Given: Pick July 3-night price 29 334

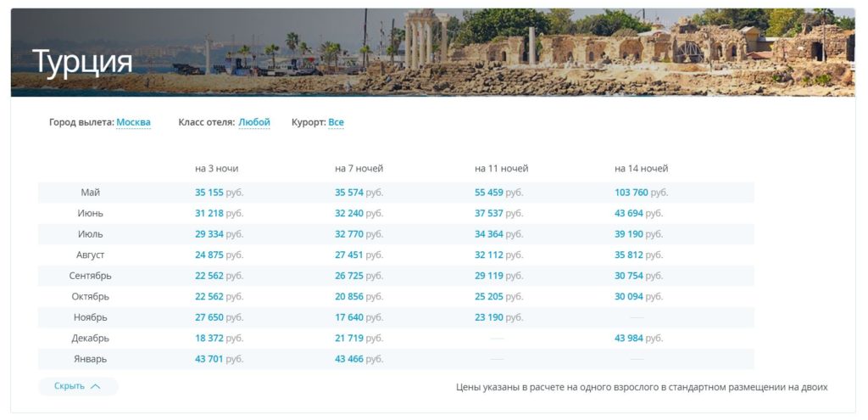Looking at the screenshot, I should tap(209, 234).
